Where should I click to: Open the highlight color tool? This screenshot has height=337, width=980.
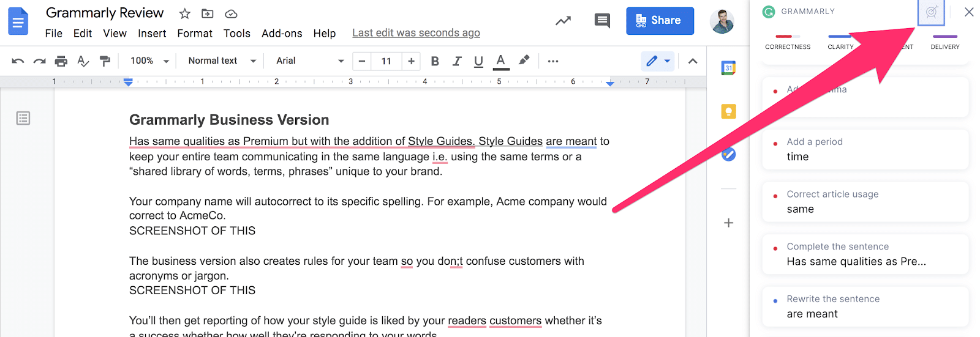(524, 61)
